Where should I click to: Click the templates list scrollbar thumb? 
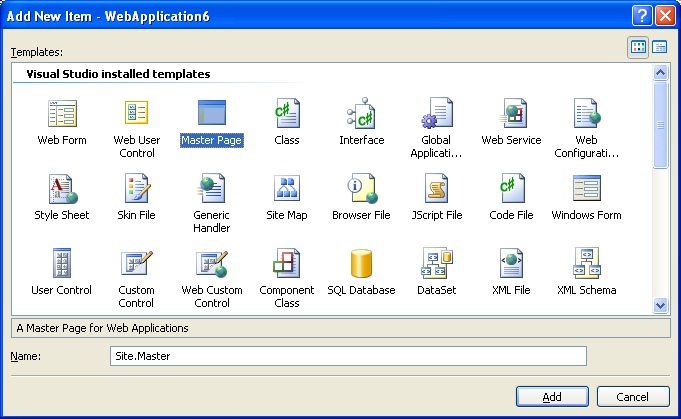[660, 125]
